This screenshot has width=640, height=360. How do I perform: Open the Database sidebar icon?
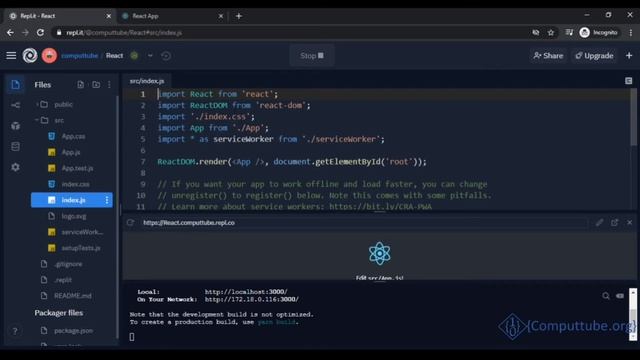click(16, 146)
